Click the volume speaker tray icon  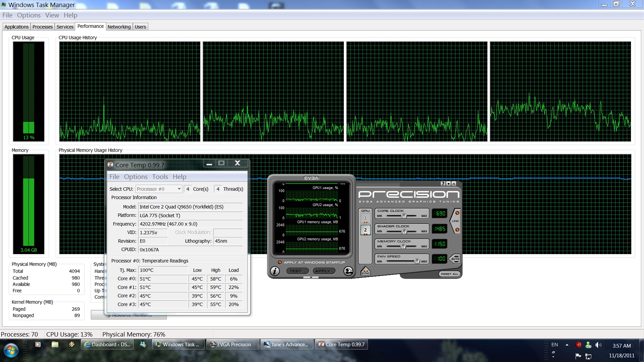598,345
